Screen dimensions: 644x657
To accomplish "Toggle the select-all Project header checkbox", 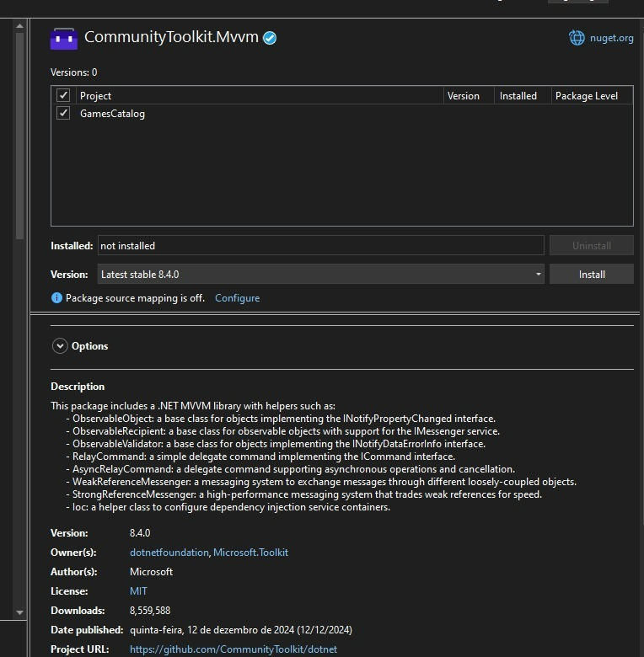I will tap(63, 95).
